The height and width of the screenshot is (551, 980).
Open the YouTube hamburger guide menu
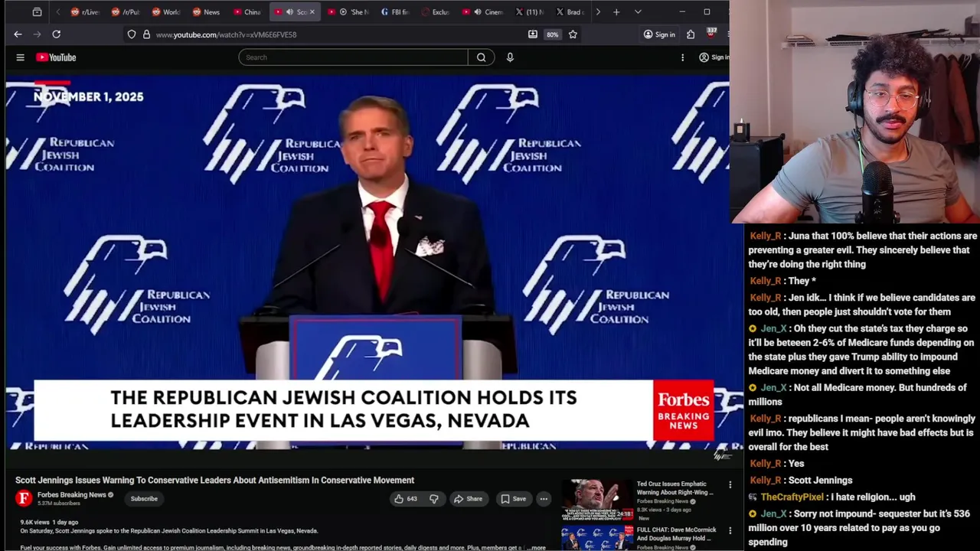(x=21, y=57)
